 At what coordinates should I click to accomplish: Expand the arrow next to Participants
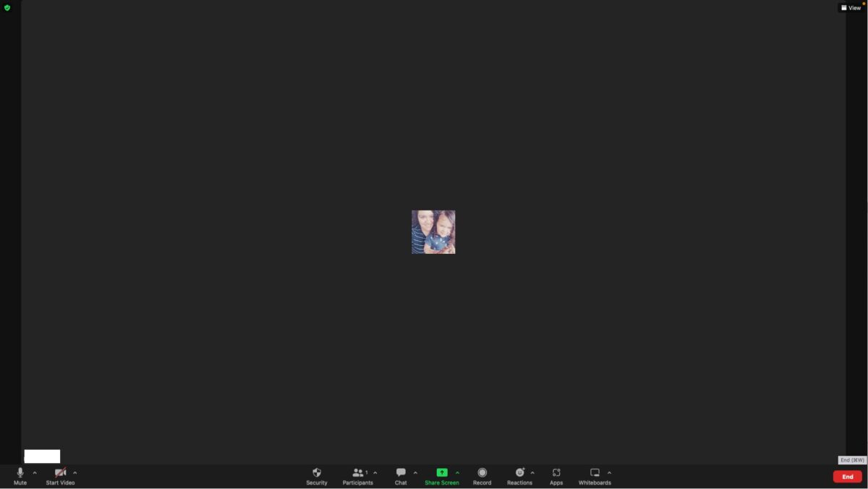click(375, 473)
